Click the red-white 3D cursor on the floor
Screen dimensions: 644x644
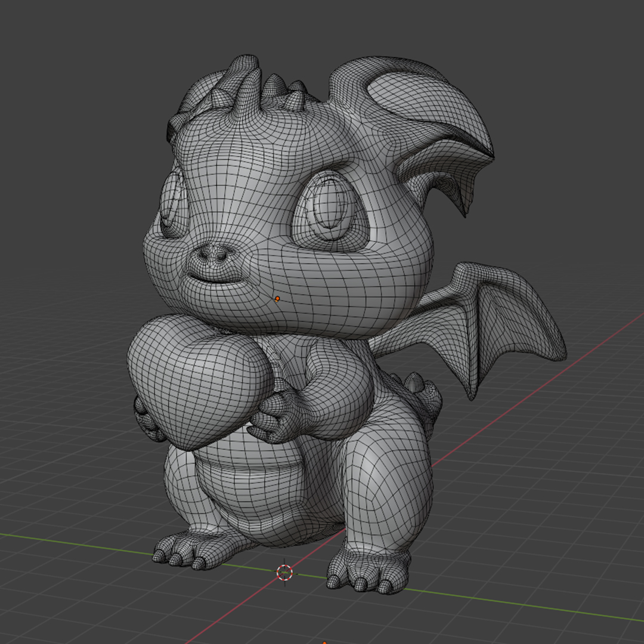(x=285, y=572)
